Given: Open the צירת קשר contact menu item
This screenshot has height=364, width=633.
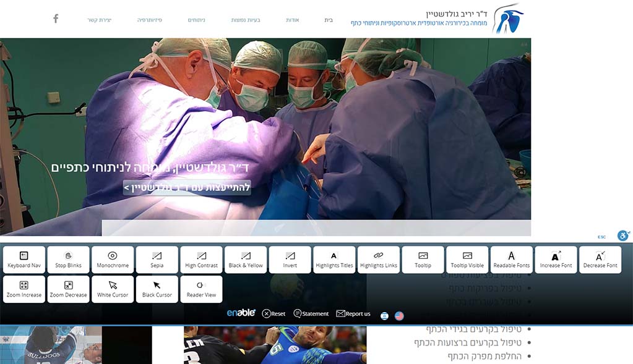Looking at the screenshot, I should (x=99, y=20).
